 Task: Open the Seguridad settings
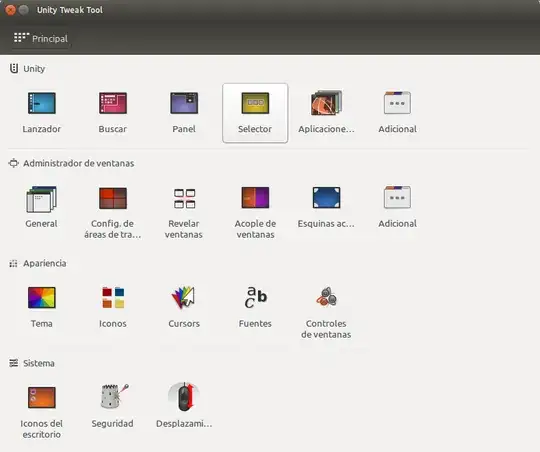coord(113,407)
